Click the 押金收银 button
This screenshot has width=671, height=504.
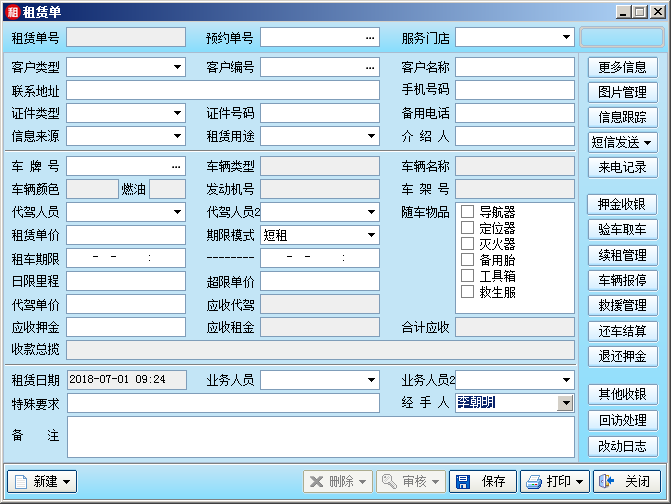coord(622,205)
